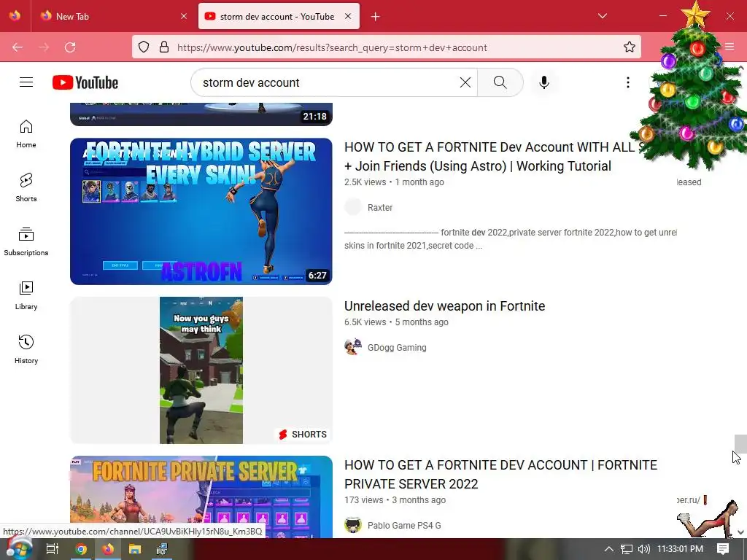Screen dimensions: 747x560
Task: Open the volume control in the system tray
Action: click(x=643, y=549)
